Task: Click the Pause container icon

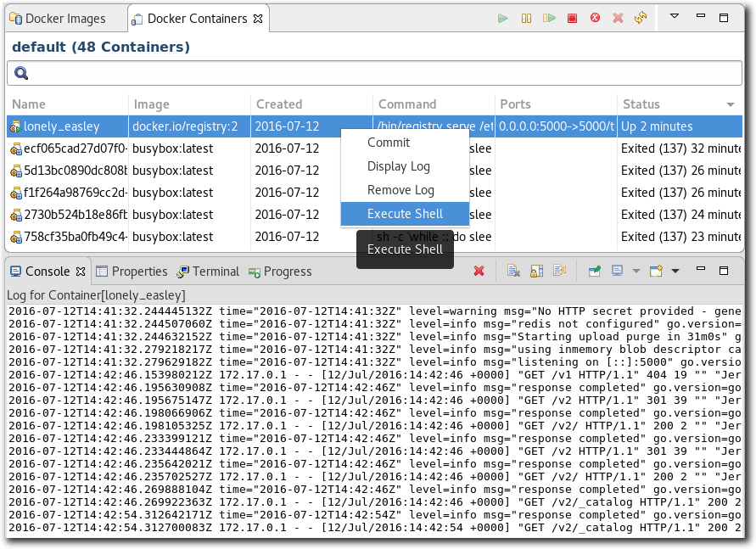Action: pyautogui.click(x=526, y=18)
